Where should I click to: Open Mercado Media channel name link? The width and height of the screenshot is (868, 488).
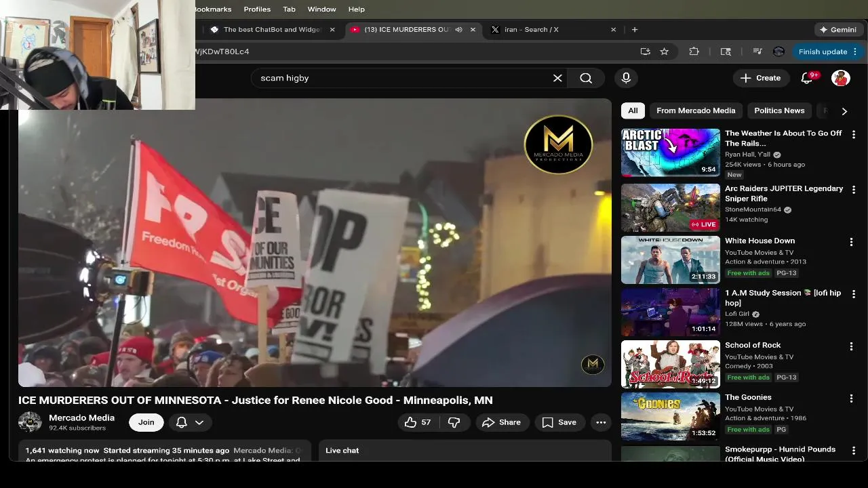[x=81, y=418]
